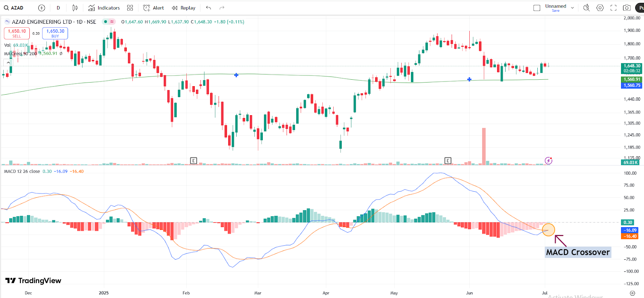
Task: Click the 1,650.30 BUY button
Action: pyautogui.click(x=55, y=33)
